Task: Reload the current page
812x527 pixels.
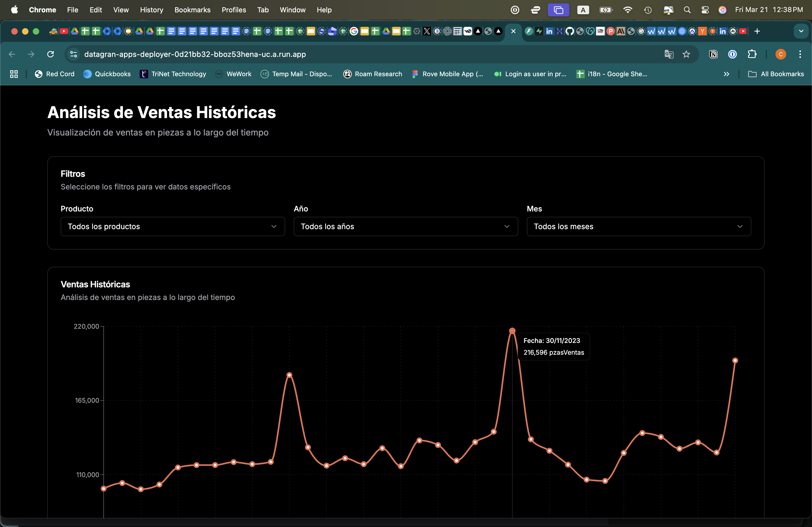Action: (x=50, y=54)
